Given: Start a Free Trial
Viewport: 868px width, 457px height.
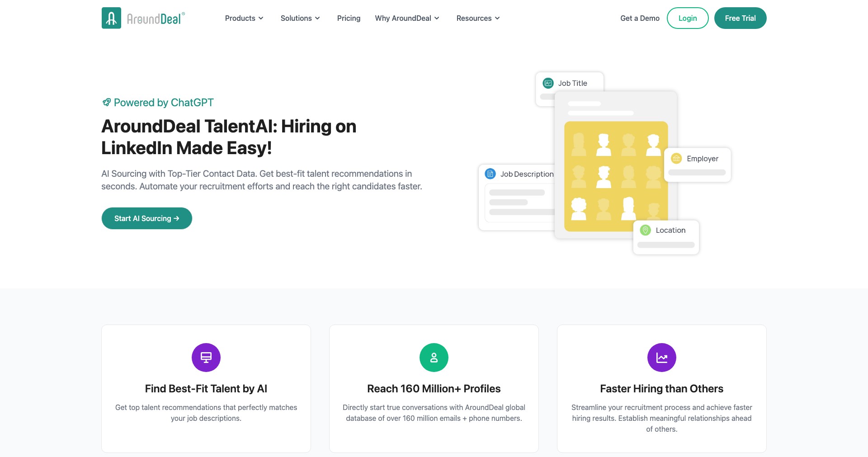Looking at the screenshot, I should [740, 18].
